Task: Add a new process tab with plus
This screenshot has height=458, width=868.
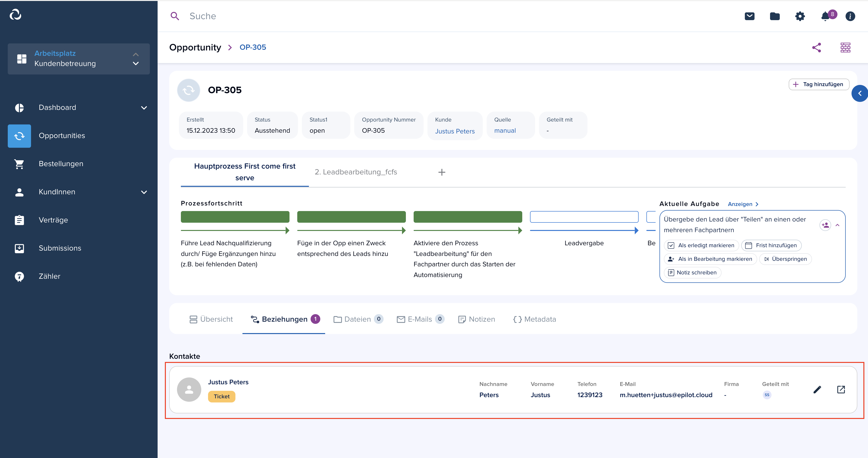Action: point(442,172)
